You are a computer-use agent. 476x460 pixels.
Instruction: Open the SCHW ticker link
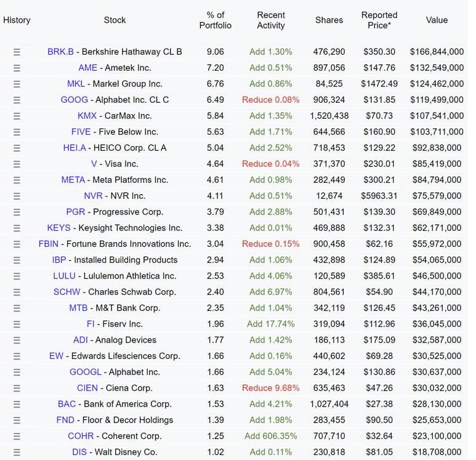[67, 292]
